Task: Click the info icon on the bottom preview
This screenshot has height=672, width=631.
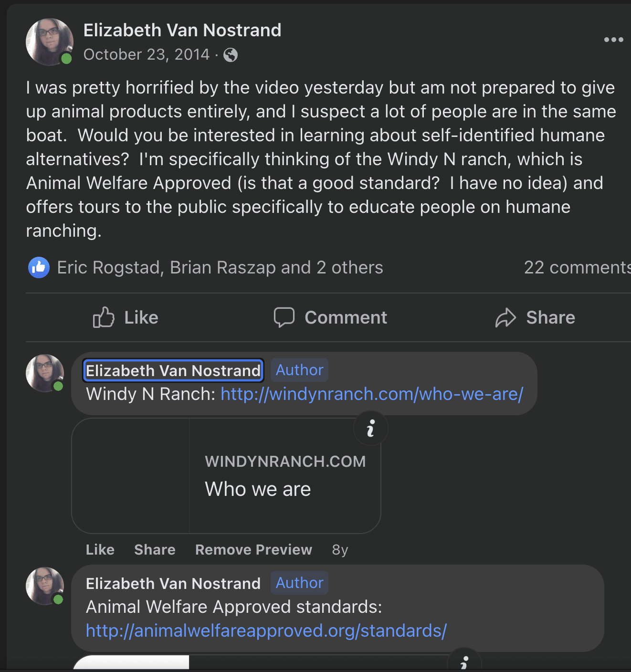Action: [464, 662]
